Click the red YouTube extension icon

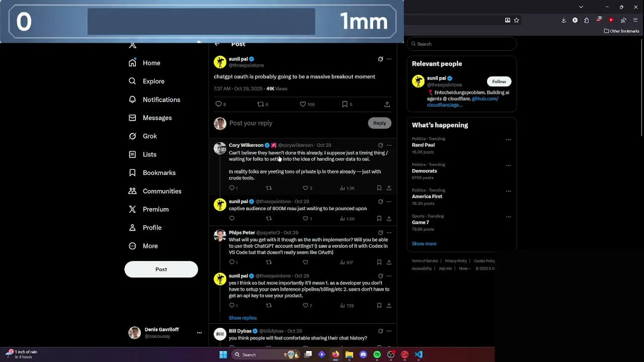(611, 20)
